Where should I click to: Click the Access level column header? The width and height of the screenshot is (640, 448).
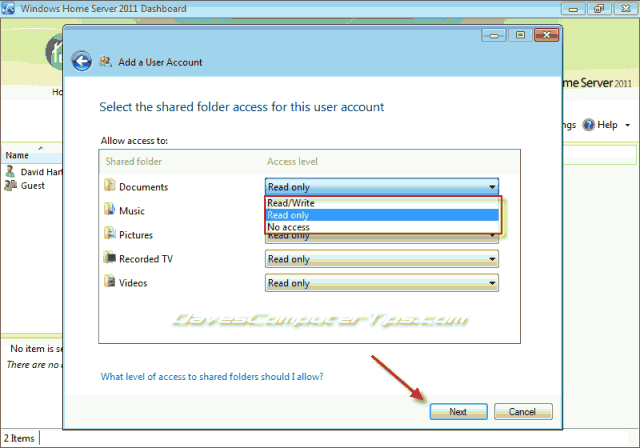[x=292, y=162]
